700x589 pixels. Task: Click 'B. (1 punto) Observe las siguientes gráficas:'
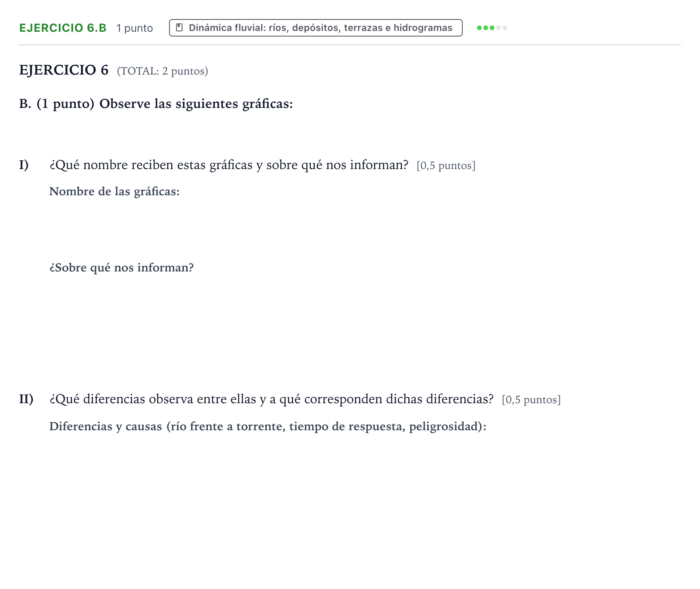click(x=156, y=104)
